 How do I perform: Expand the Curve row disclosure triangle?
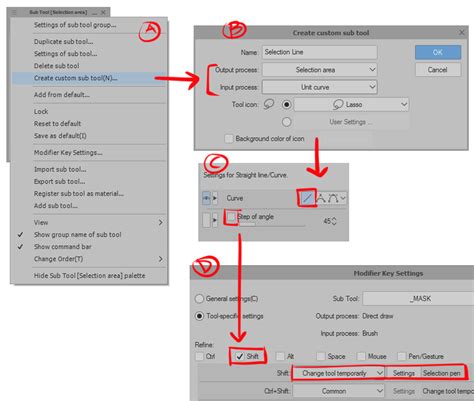215,198
